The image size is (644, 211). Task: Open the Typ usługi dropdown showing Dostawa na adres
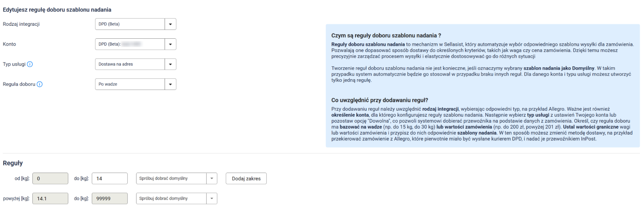click(135, 64)
